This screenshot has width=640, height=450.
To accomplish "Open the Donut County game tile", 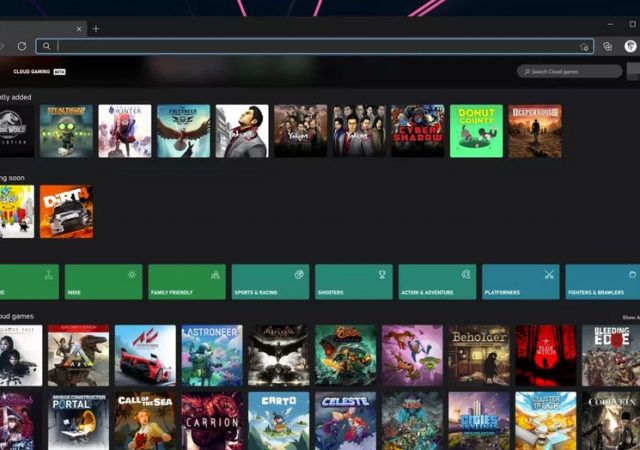I will [476, 131].
